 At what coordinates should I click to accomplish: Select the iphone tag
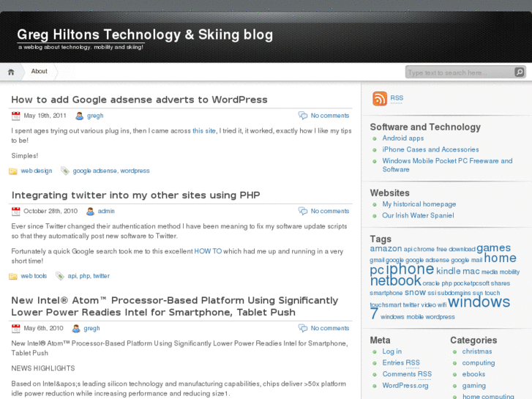[x=410, y=269]
